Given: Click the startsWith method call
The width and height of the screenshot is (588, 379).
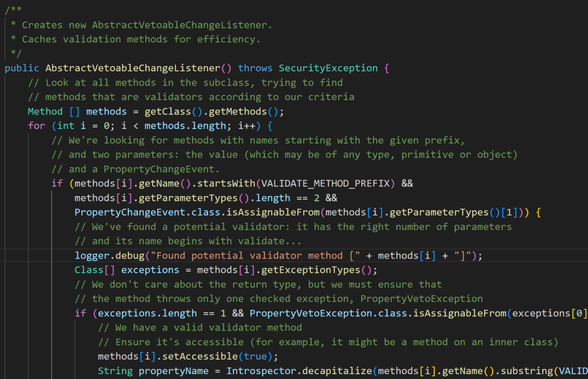Looking at the screenshot, I should (x=226, y=184).
